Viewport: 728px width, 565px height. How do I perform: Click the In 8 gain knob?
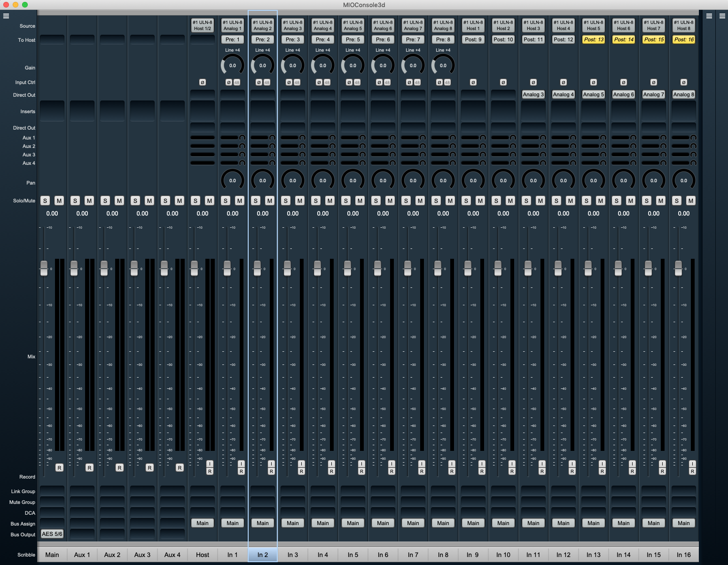click(x=443, y=65)
